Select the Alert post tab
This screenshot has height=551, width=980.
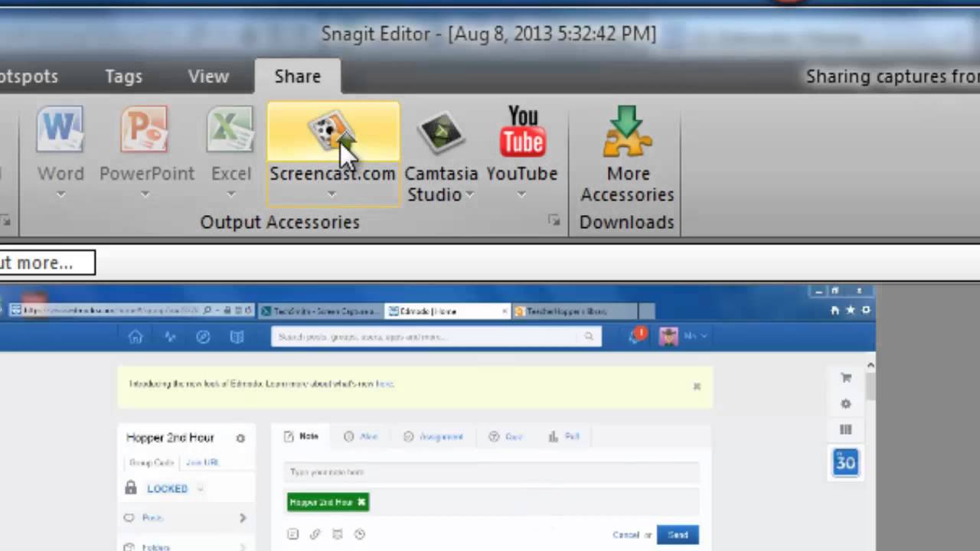click(x=361, y=436)
